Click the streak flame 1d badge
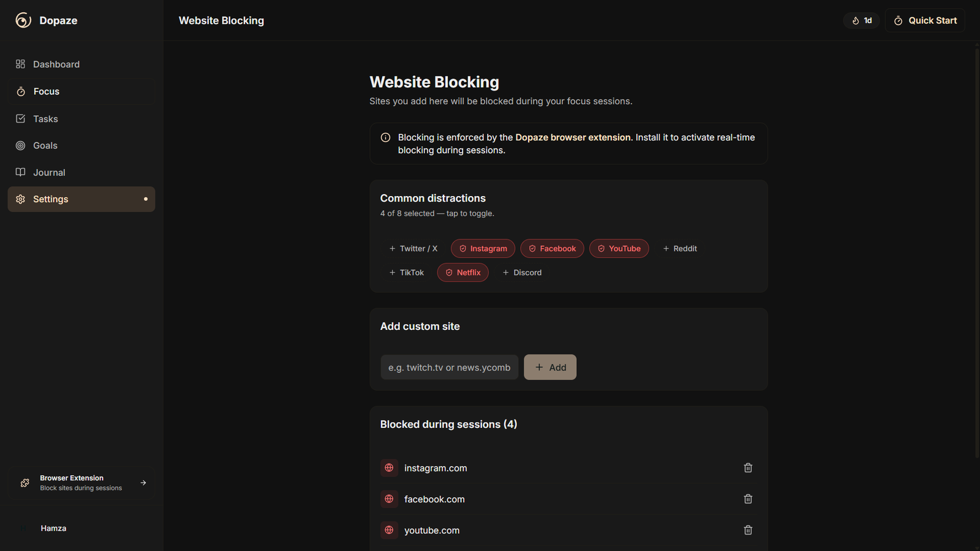The image size is (980, 551). click(x=861, y=20)
